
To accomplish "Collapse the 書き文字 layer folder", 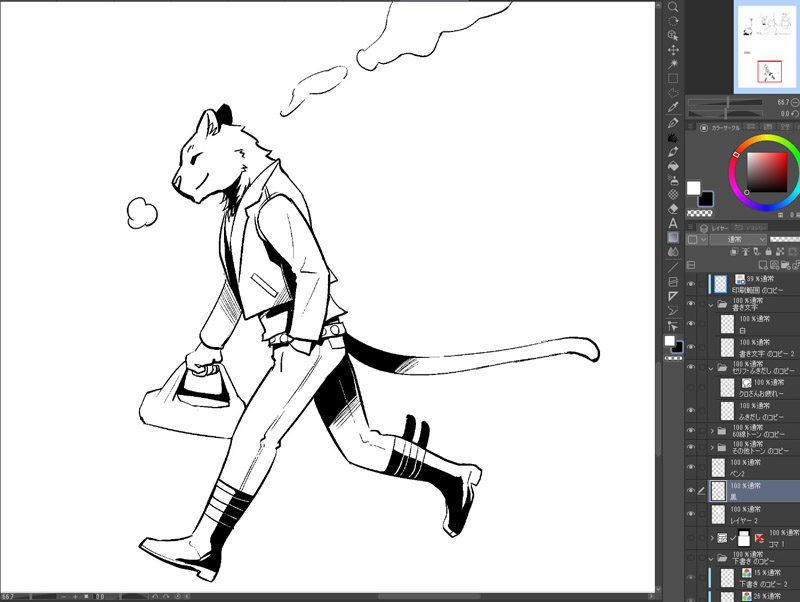I will click(x=711, y=305).
